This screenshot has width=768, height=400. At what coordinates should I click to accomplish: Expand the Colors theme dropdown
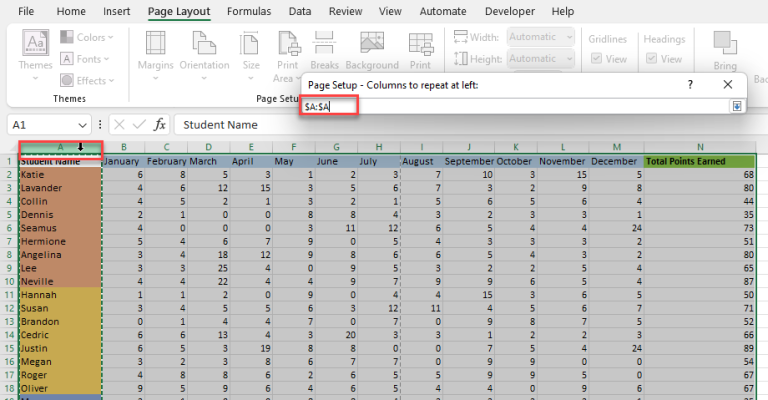click(x=87, y=37)
